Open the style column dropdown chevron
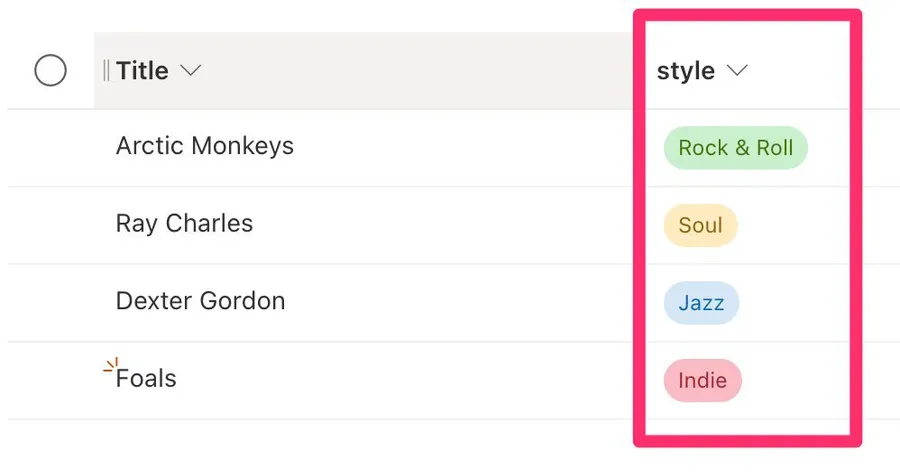Image resolution: width=900 pixels, height=476 pixels. pyautogui.click(x=737, y=71)
